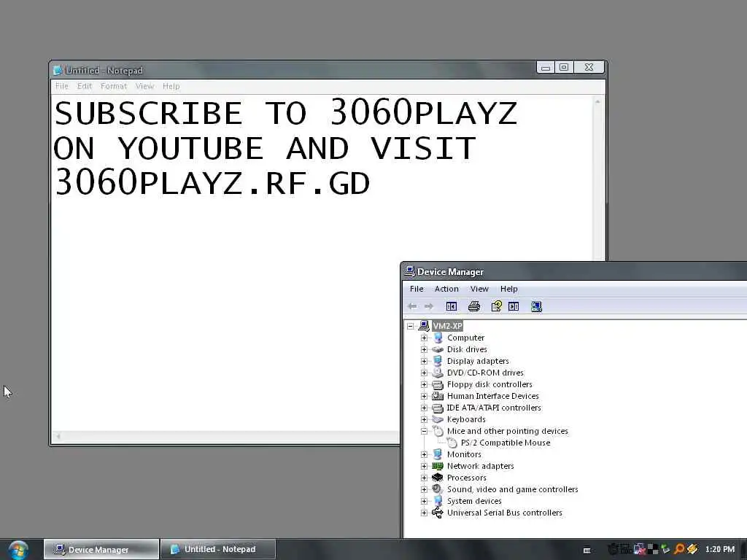Open Notepad Help menu
The height and width of the screenshot is (560, 747).
pyautogui.click(x=171, y=86)
